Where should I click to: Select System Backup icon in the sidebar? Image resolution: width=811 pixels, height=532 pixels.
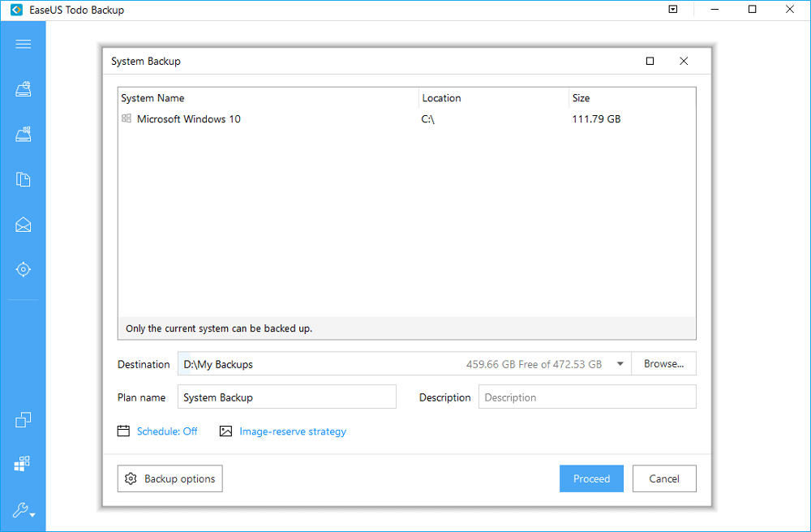pos(24,135)
